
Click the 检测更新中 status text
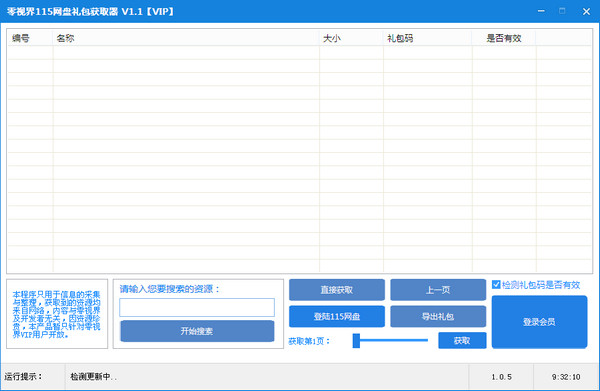pos(93,377)
